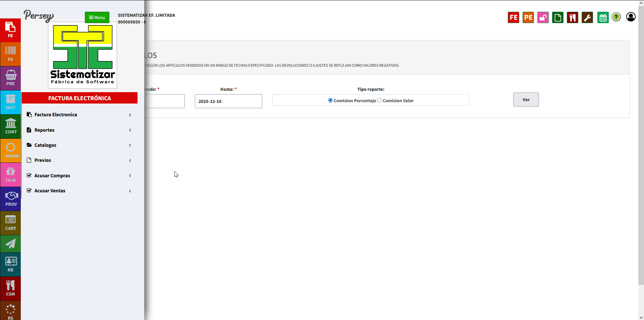Click the CONT accounting sidebar icon
The width and height of the screenshot is (644, 320).
pyautogui.click(x=10, y=126)
